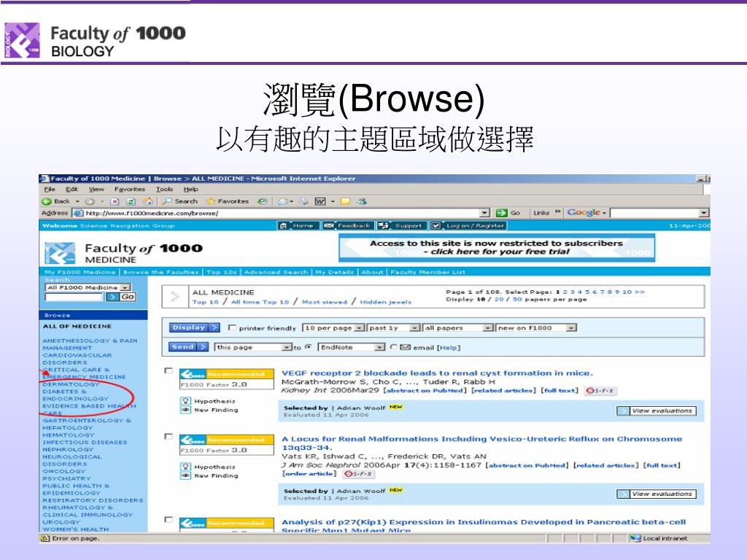Open the Edit menu
The width and height of the screenshot is (747, 560).
coord(71,189)
